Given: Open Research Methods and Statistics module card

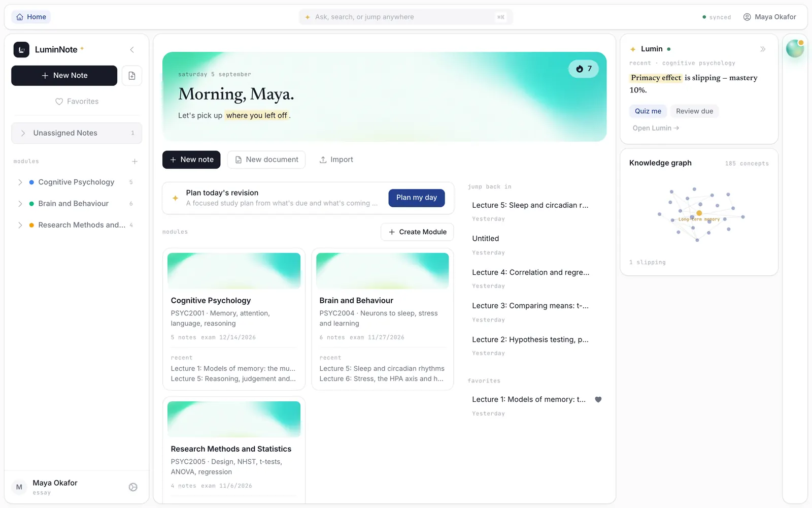Looking at the screenshot, I should tap(234, 450).
